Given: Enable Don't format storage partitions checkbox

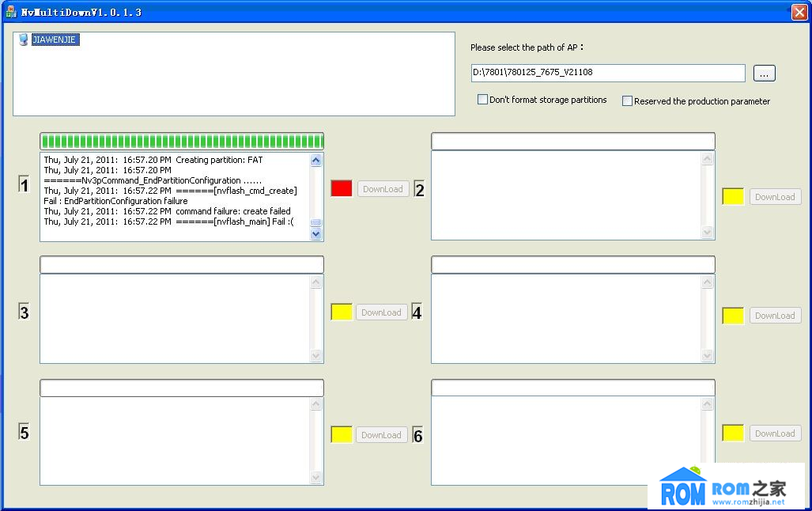Looking at the screenshot, I should [x=482, y=99].
